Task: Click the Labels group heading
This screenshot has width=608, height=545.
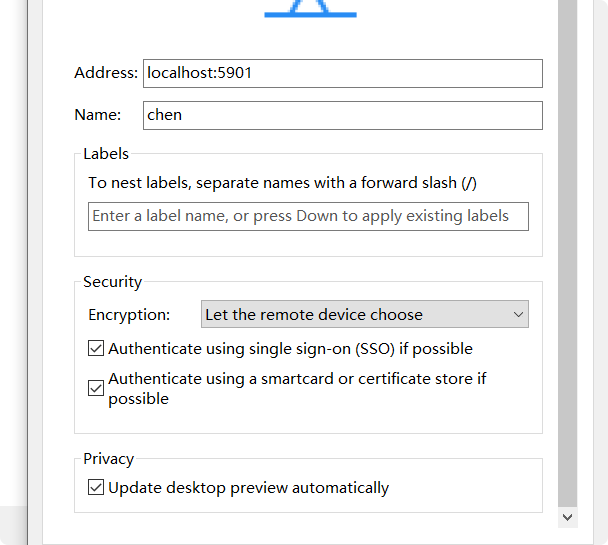Action: pos(106,154)
